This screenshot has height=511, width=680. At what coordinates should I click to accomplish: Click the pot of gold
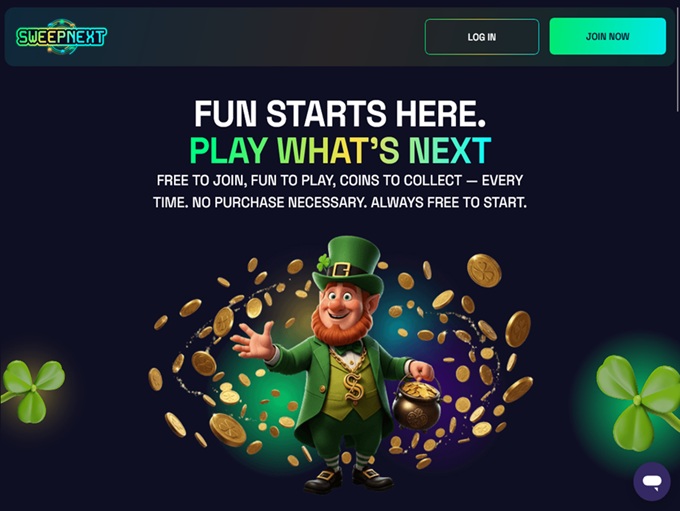(417, 404)
